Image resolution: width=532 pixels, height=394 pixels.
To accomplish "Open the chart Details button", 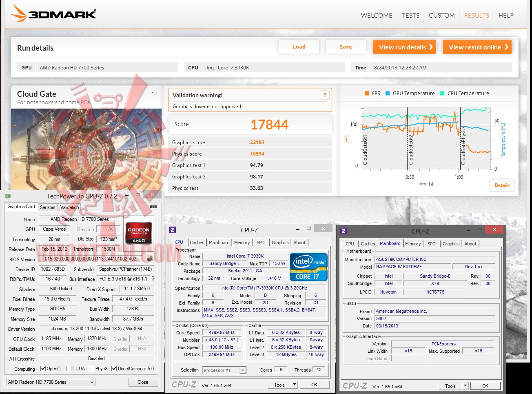I will click(502, 185).
